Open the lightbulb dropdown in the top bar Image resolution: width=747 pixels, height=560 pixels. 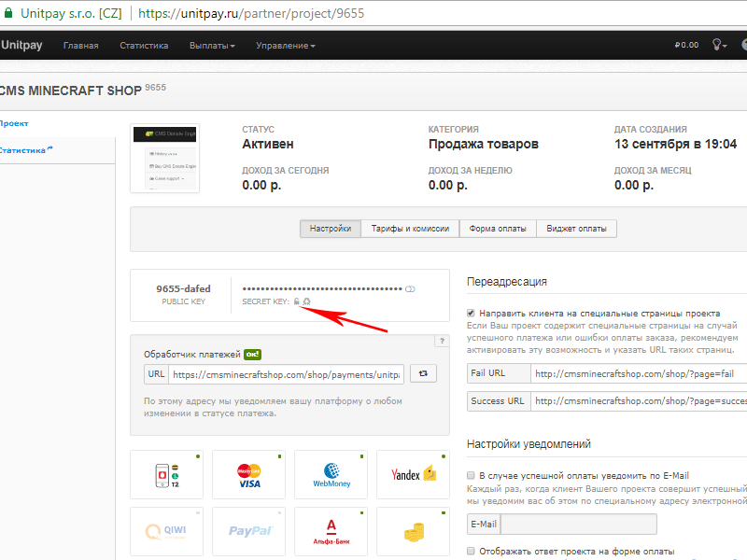tap(718, 45)
